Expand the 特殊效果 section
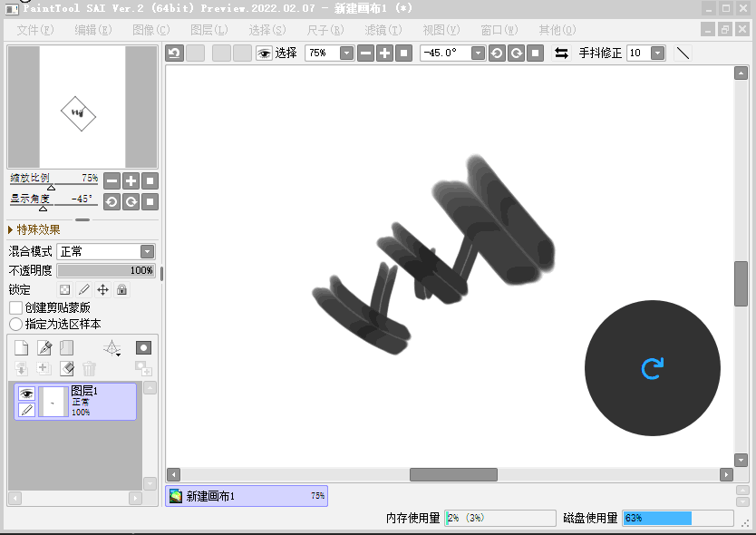Image resolution: width=756 pixels, height=535 pixels. (34, 229)
